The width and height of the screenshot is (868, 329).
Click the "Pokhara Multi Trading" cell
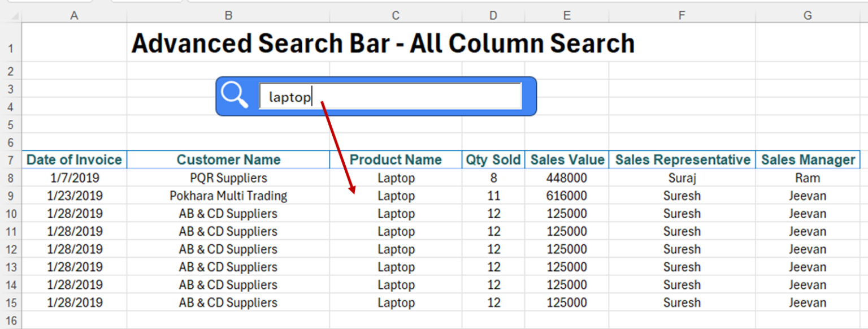228,196
